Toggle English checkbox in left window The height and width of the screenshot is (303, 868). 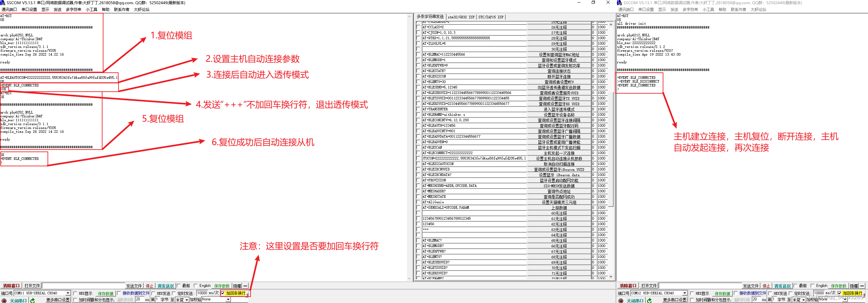tap(195, 286)
